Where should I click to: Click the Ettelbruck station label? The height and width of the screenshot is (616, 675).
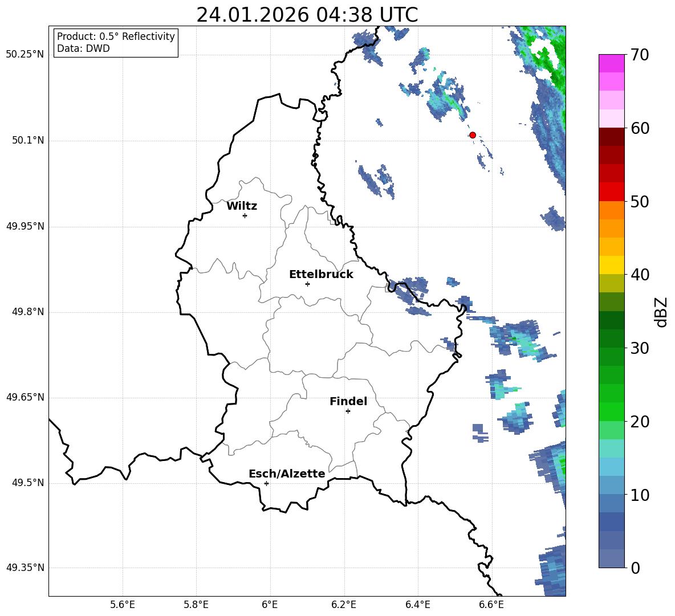(321, 275)
